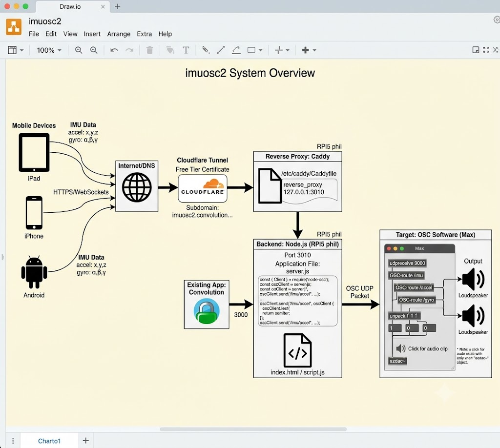
Task: Select the line drawing tool
Action: pos(221,50)
